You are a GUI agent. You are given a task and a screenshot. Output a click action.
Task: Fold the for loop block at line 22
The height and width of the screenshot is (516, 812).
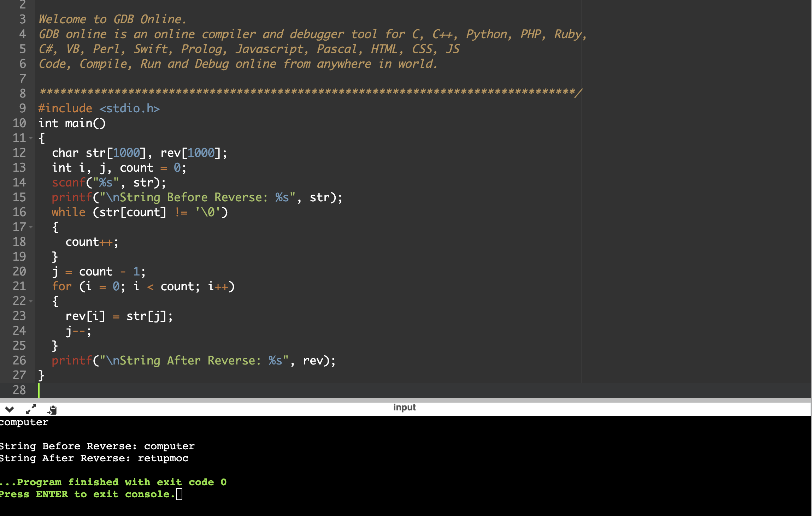pyautogui.click(x=31, y=301)
